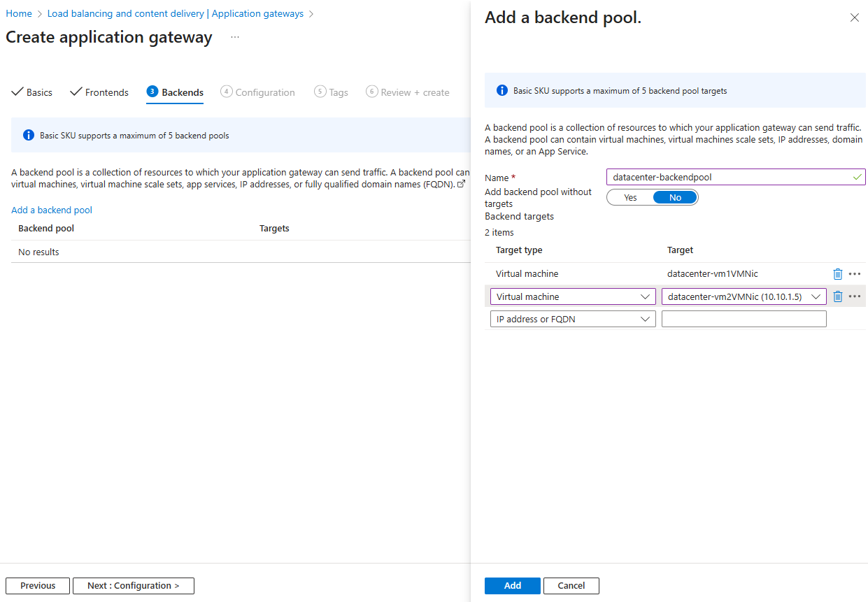Click the empty IP address target field
This screenshot has height=602, width=868.
[x=744, y=320]
